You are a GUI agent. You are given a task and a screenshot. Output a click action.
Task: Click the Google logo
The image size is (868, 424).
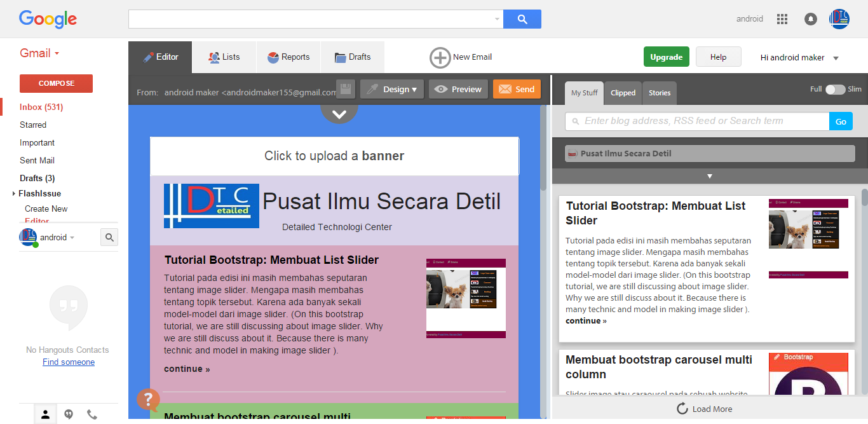(48, 19)
